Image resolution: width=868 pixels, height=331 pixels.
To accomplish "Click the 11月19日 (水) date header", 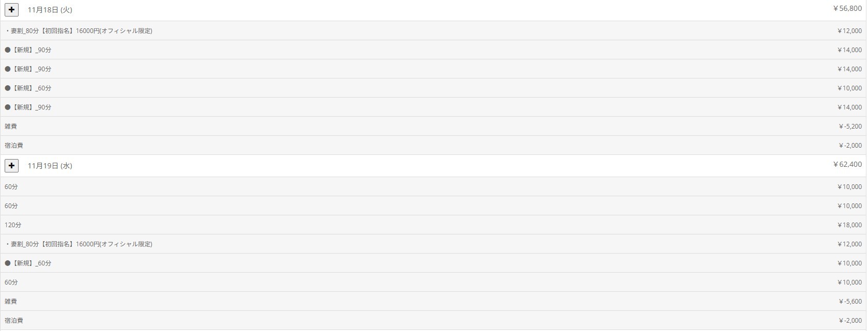I will [x=50, y=166].
